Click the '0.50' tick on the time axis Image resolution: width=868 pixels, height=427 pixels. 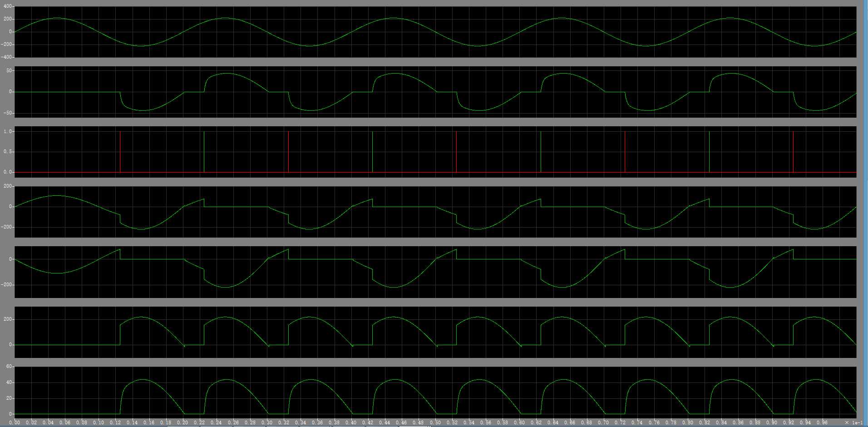pyautogui.click(x=435, y=422)
